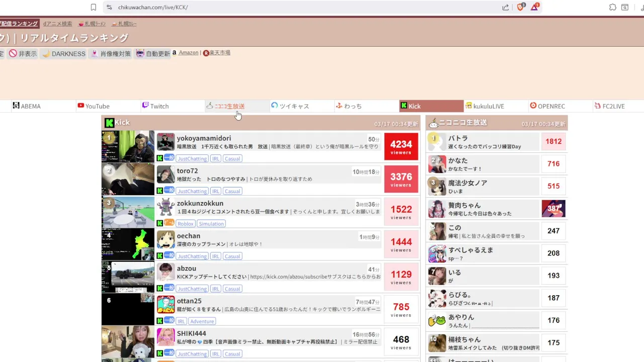Click zokkunzokkun avatar icon
This screenshot has height=362, width=644.
click(166, 207)
